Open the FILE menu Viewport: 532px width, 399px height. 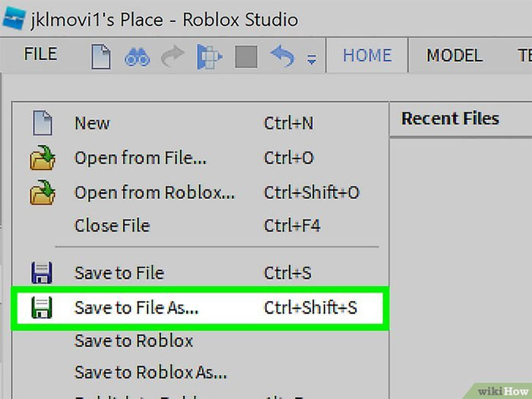click(x=40, y=55)
